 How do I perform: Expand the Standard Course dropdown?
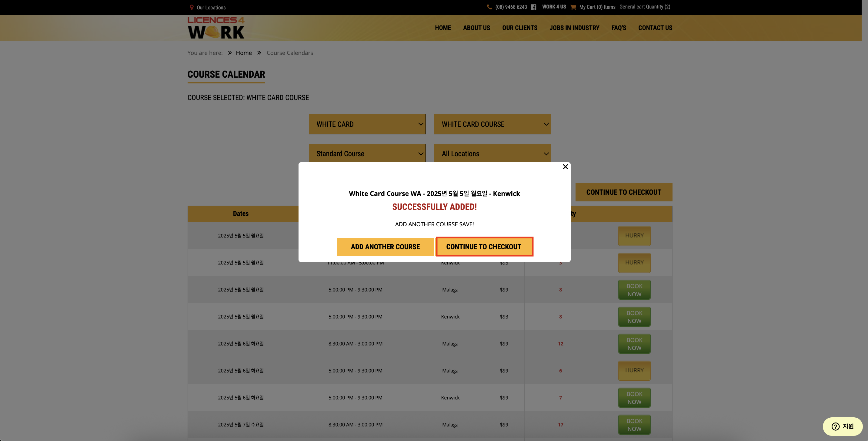click(367, 154)
